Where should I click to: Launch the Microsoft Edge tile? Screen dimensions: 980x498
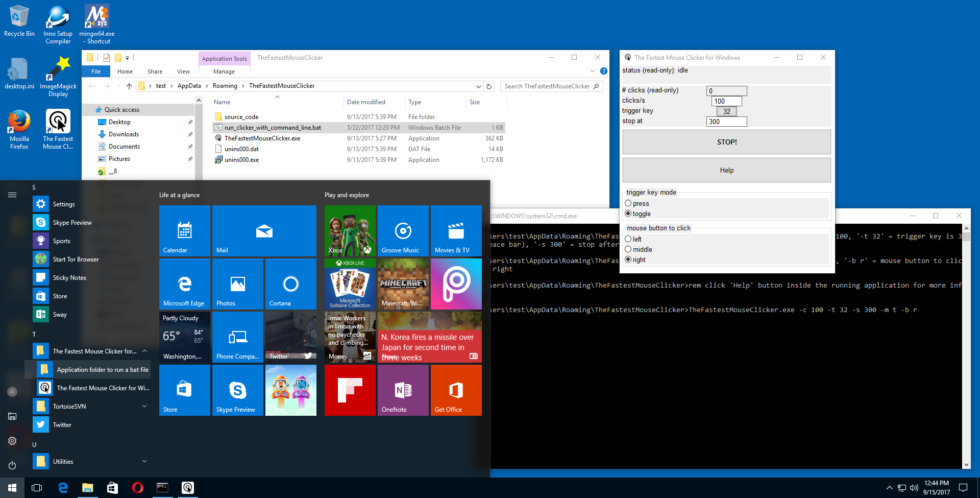185,284
